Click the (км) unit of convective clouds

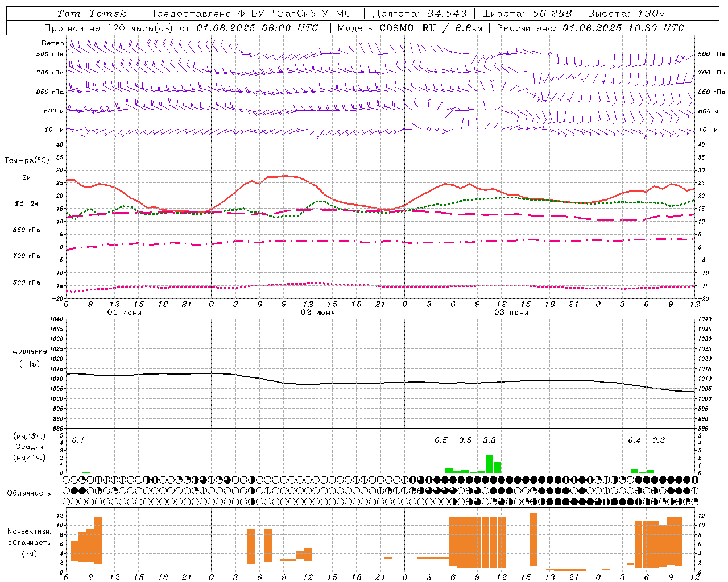click(29, 554)
